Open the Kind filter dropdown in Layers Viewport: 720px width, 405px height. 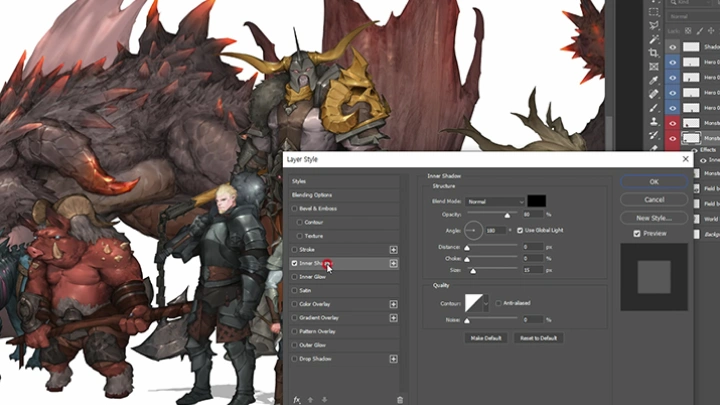point(693,3)
